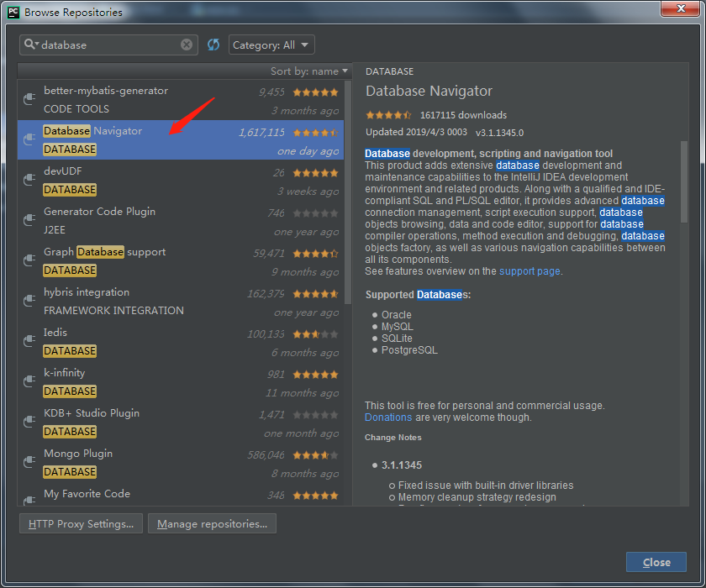Click plugin icon beside hybris integration
The image size is (706, 588).
[29, 301]
